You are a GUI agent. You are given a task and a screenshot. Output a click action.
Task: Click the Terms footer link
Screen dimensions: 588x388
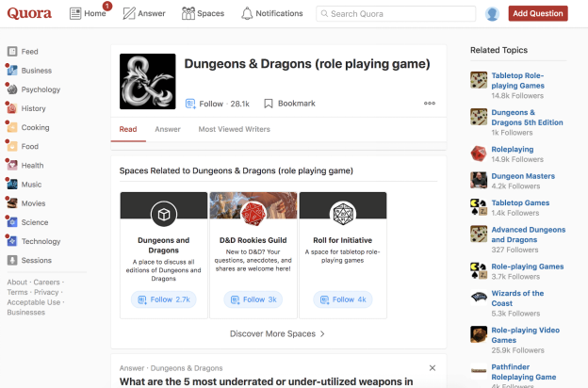click(x=17, y=292)
